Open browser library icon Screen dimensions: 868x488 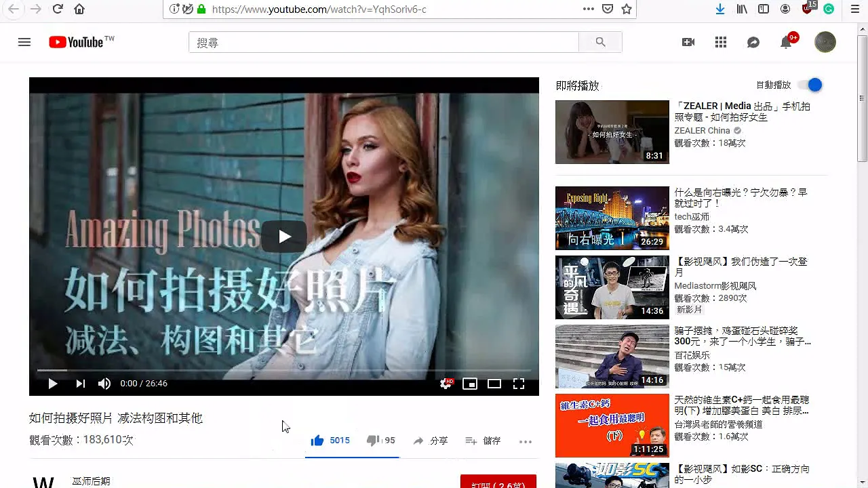click(x=742, y=9)
